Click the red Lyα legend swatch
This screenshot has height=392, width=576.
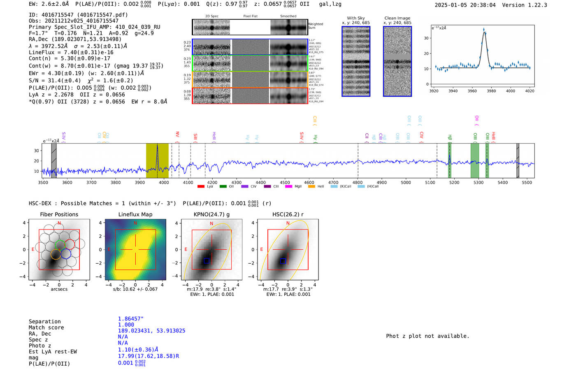tap(201, 187)
